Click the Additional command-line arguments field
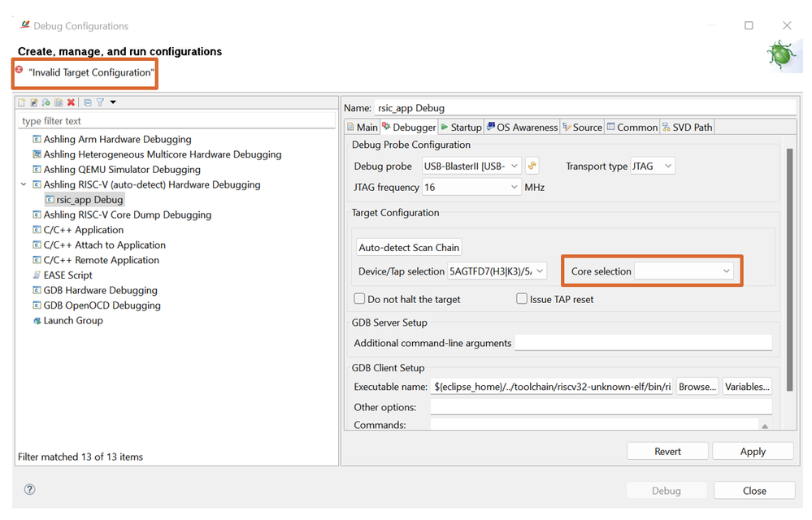This screenshot has height=520, width=812. click(643, 342)
